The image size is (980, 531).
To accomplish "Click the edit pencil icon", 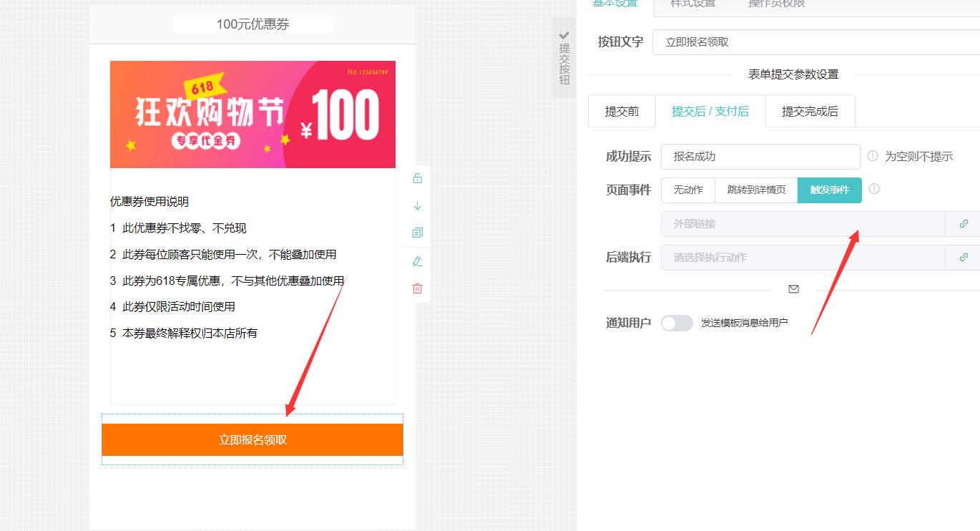I will (418, 261).
